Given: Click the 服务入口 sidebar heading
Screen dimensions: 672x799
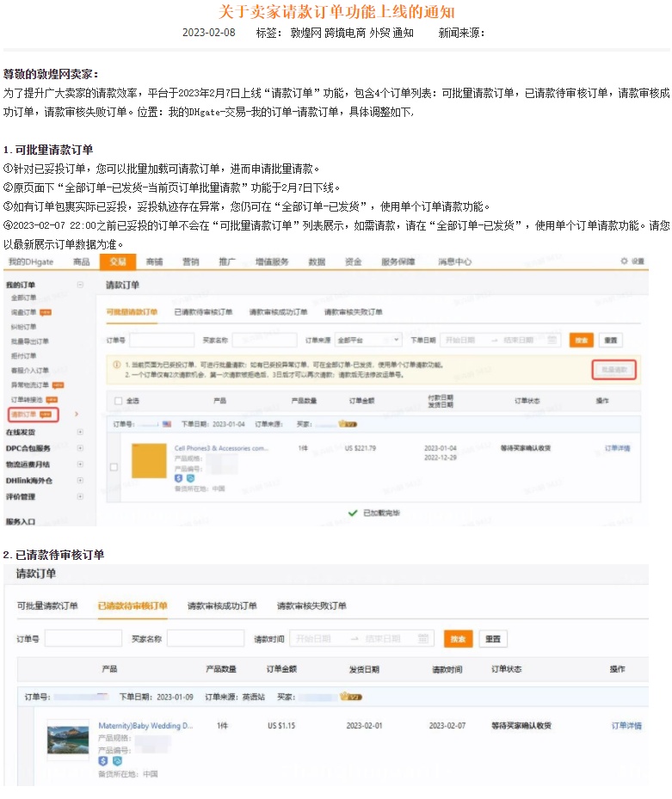Looking at the screenshot, I should (21, 521).
